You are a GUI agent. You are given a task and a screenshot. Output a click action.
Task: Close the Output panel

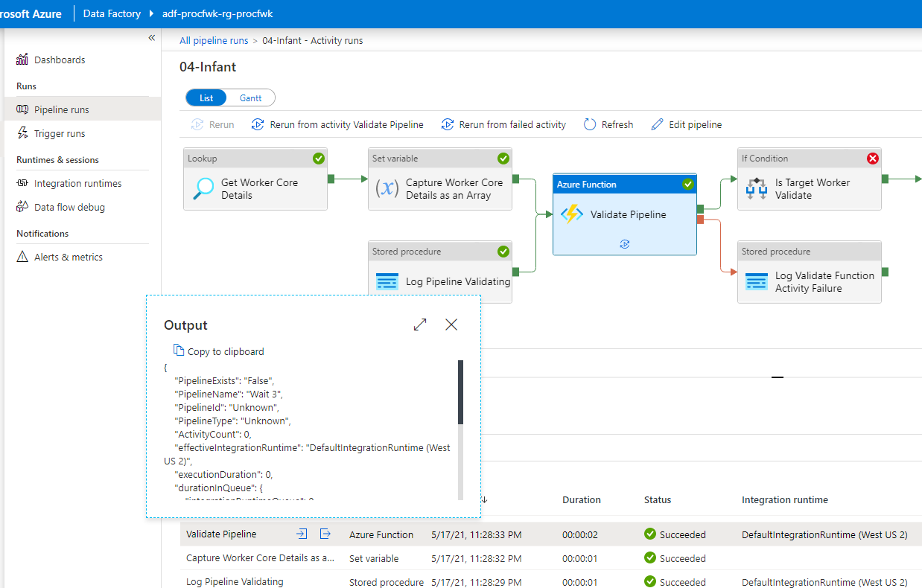coord(451,325)
